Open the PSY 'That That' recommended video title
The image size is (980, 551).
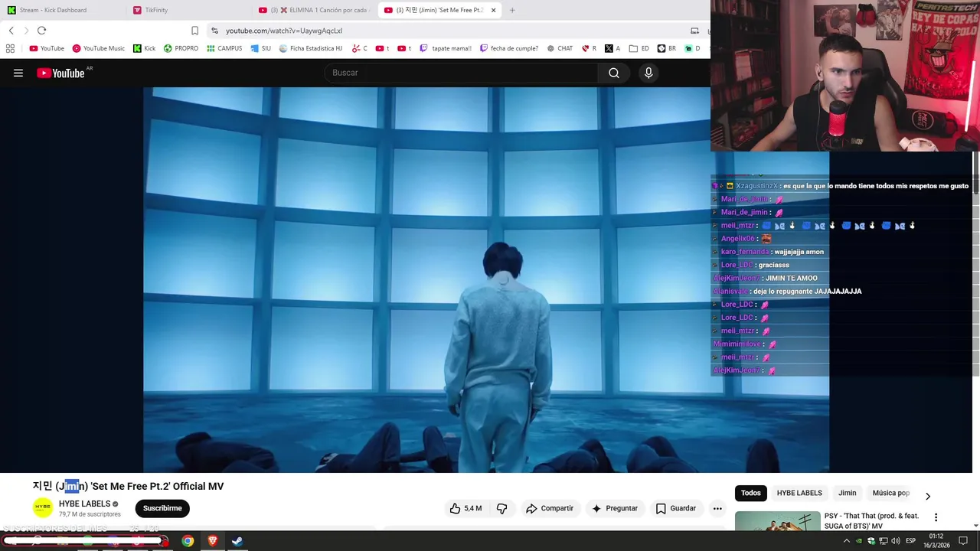click(x=871, y=520)
